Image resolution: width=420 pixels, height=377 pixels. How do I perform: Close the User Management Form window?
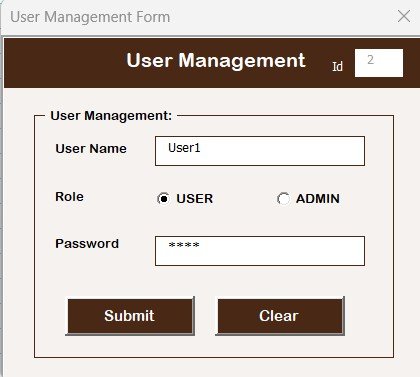click(x=404, y=16)
